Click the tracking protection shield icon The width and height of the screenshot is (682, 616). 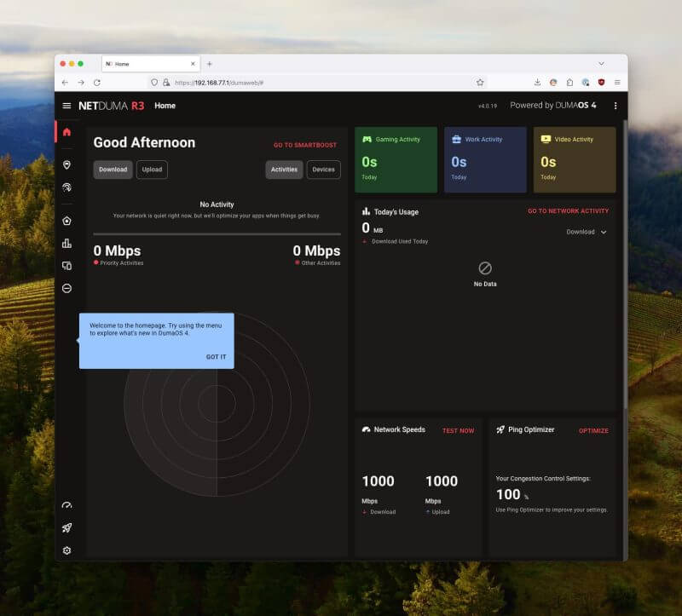click(x=154, y=83)
